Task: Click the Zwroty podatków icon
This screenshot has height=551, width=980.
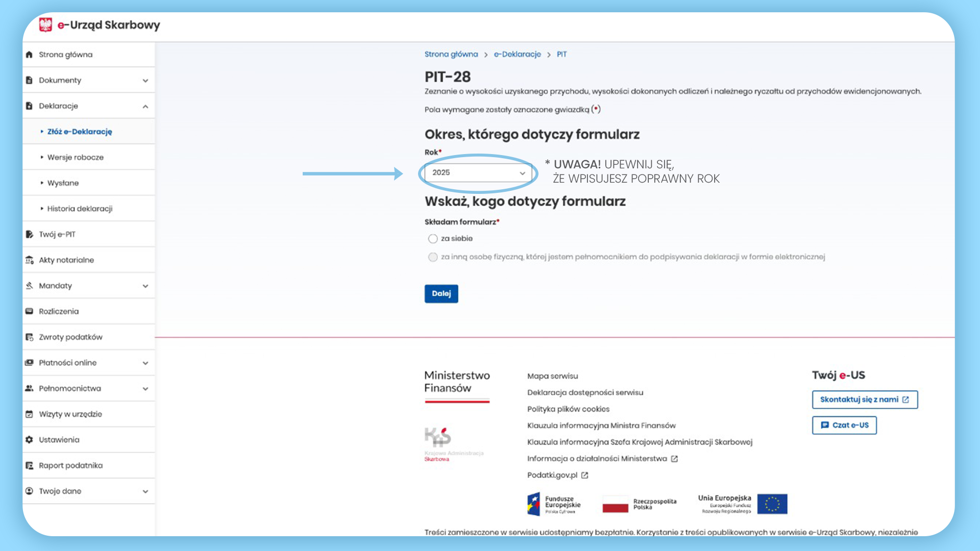Action: (x=29, y=337)
